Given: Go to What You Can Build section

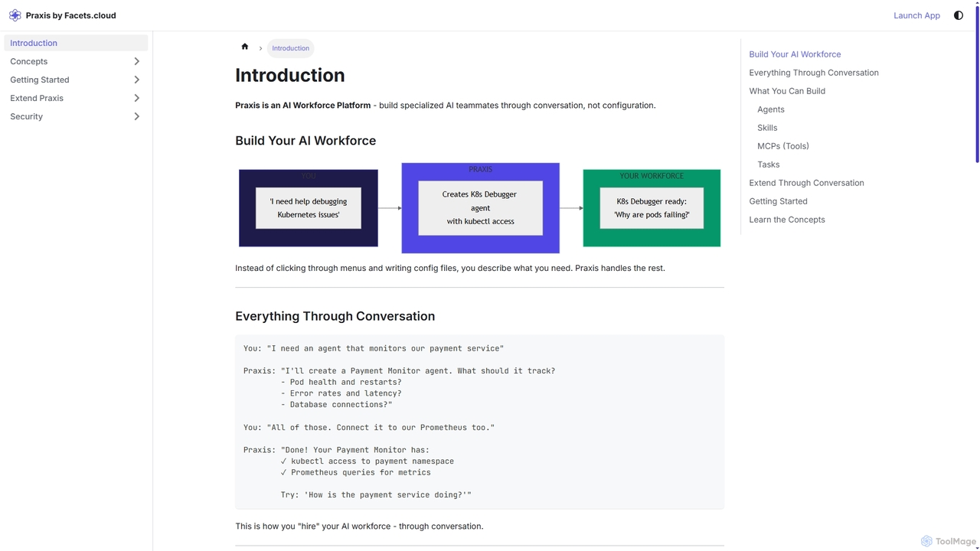Looking at the screenshot, I should (x=787, y=91).
